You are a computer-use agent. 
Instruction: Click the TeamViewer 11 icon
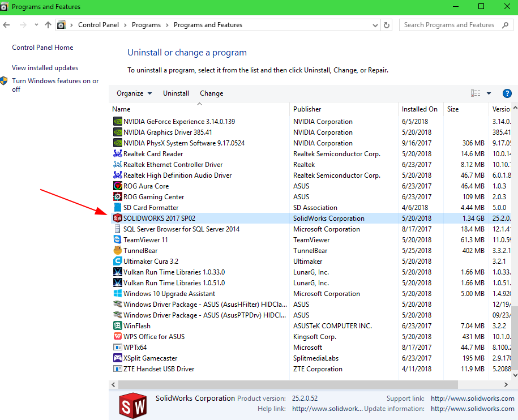[118, 240]
